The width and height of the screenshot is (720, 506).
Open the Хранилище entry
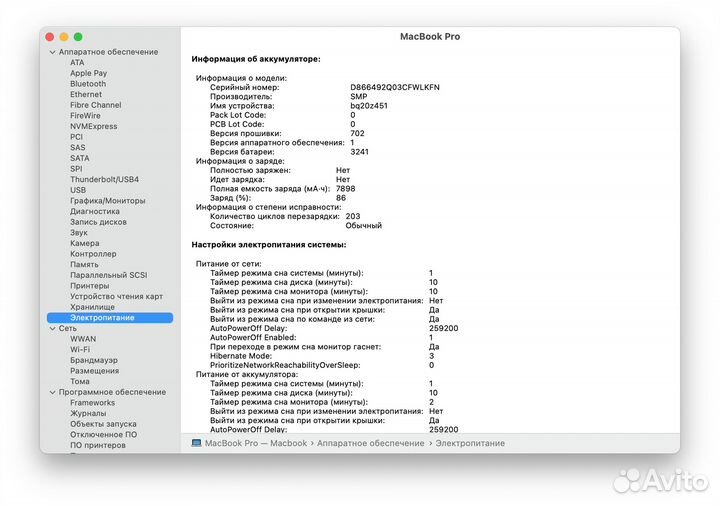[92, 307]
